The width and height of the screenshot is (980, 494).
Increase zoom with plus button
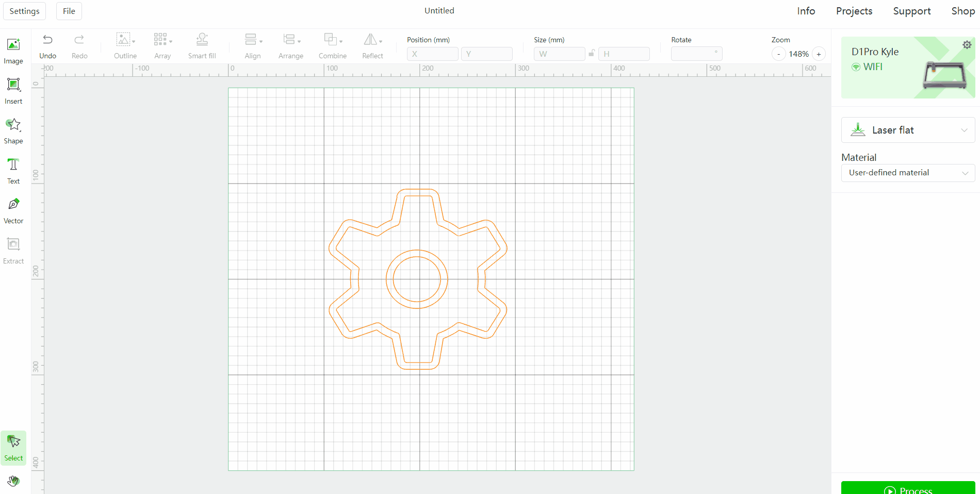(819, 54)
